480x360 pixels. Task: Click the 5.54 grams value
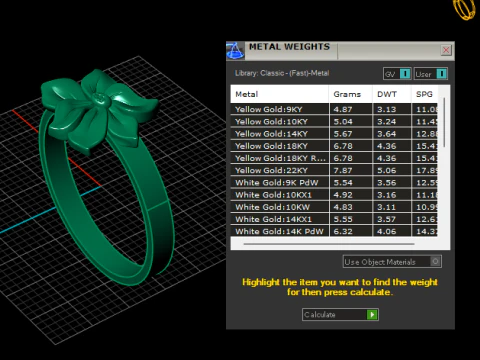pyautogui.click(x=343, y=183)
